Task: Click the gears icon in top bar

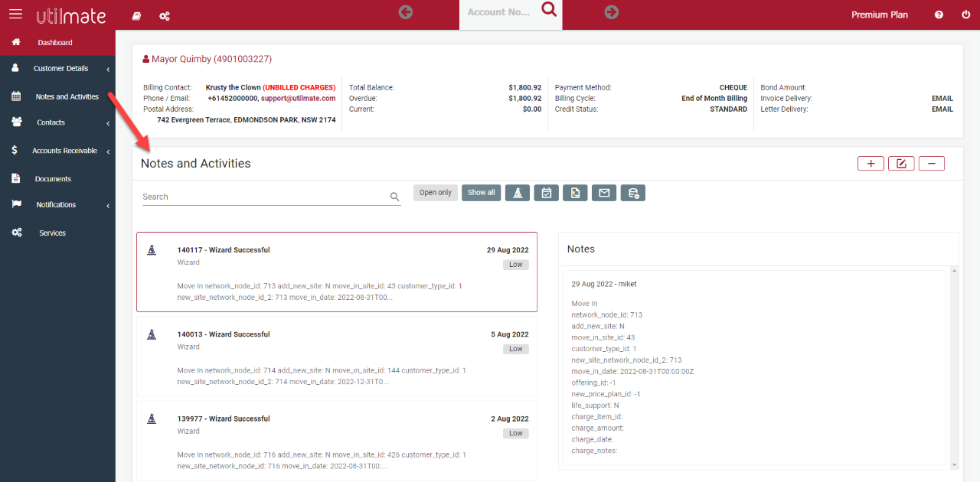Action: click(164, 15)
